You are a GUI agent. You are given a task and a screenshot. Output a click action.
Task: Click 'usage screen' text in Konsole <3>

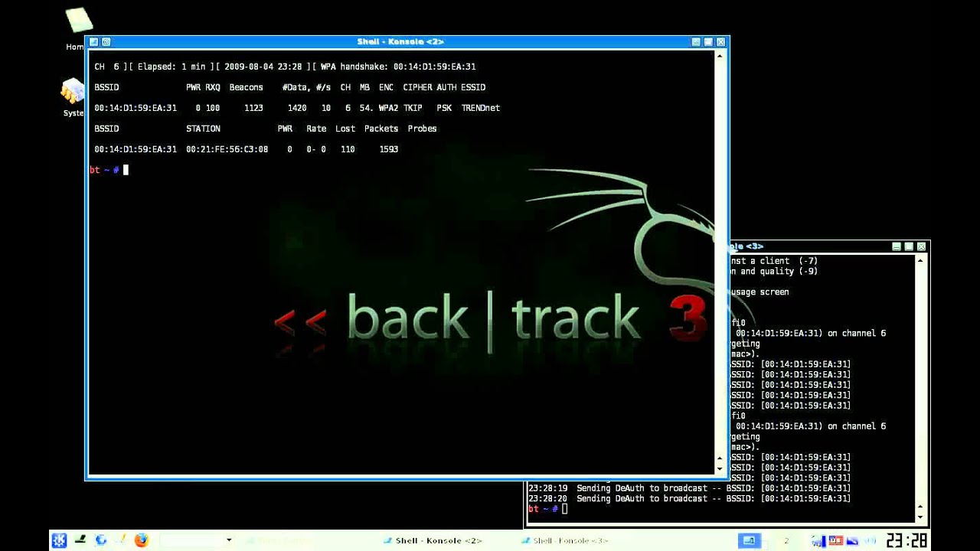[760, 292]
